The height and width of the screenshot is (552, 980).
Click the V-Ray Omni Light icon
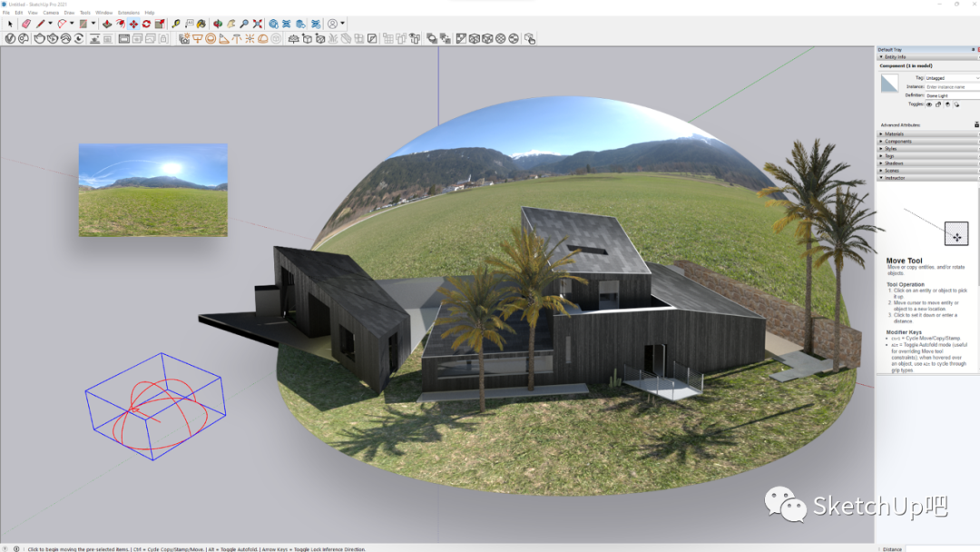pyautogui.click(x=250, y=39)
